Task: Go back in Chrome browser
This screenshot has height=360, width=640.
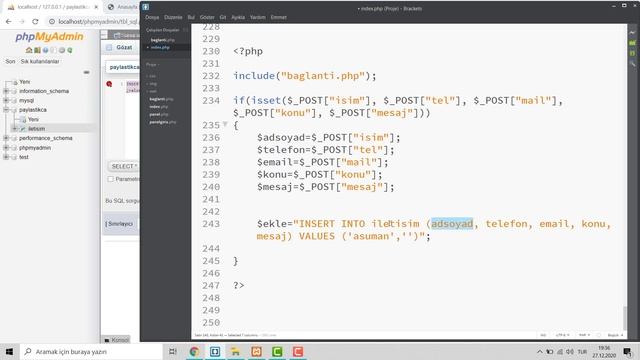Action: (x=9, y=21)
